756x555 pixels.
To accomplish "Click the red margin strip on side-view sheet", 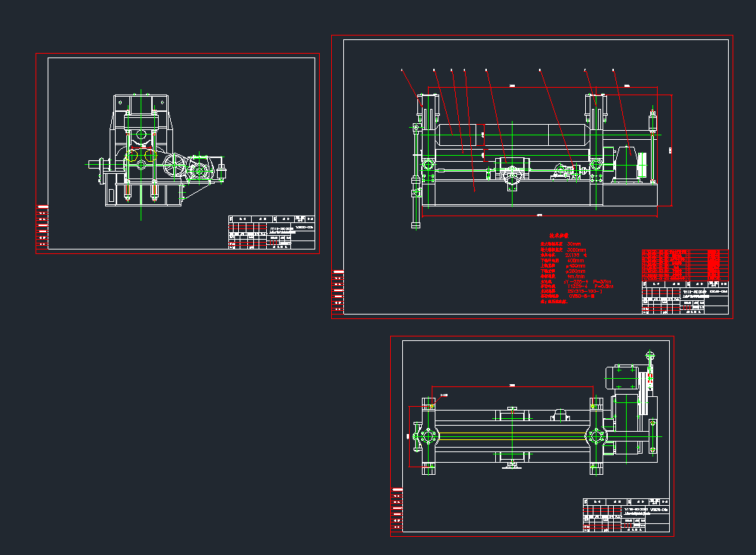I will point(42,227).
